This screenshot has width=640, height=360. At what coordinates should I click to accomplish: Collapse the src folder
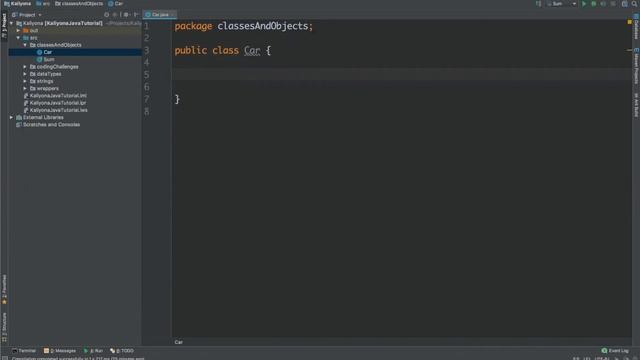pos(18,38)
